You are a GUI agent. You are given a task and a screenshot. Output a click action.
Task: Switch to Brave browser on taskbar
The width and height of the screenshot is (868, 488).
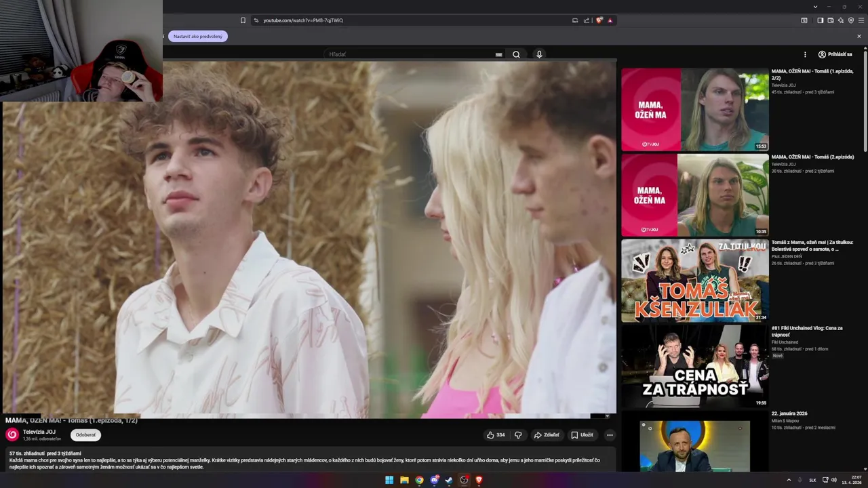click(479, 480)
